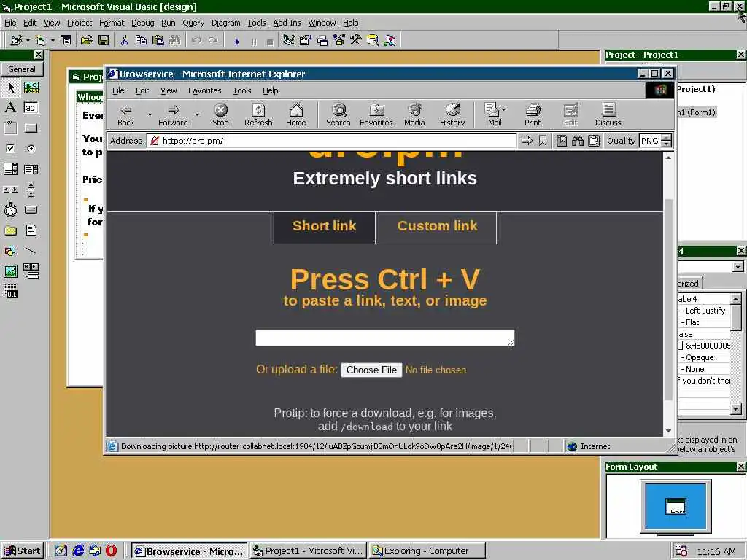Screen dimensions: 747x560
Task: Expand the Add Project dropdown arrow
Action: pyautogui.click(x=28, y=41)
